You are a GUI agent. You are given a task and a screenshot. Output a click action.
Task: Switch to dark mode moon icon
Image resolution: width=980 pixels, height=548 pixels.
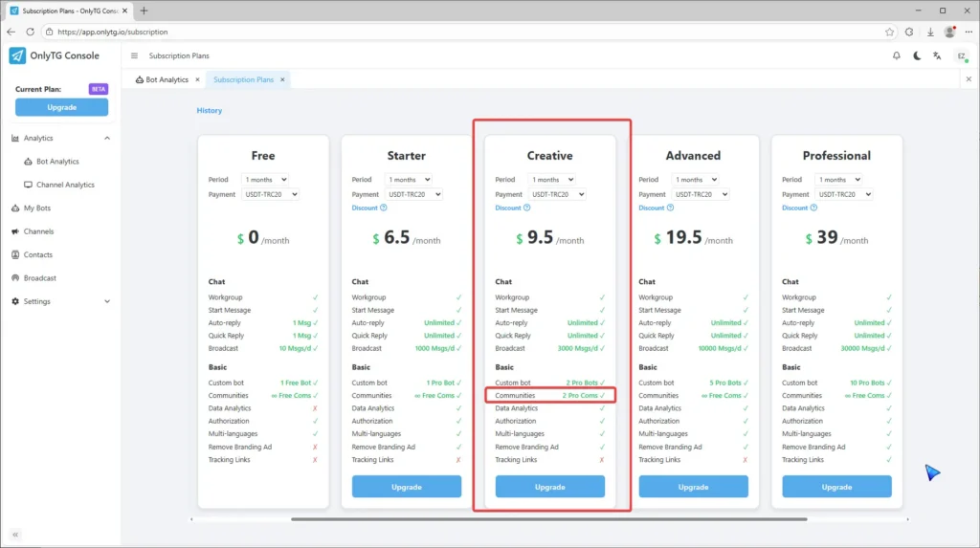[x=917, y=55]
